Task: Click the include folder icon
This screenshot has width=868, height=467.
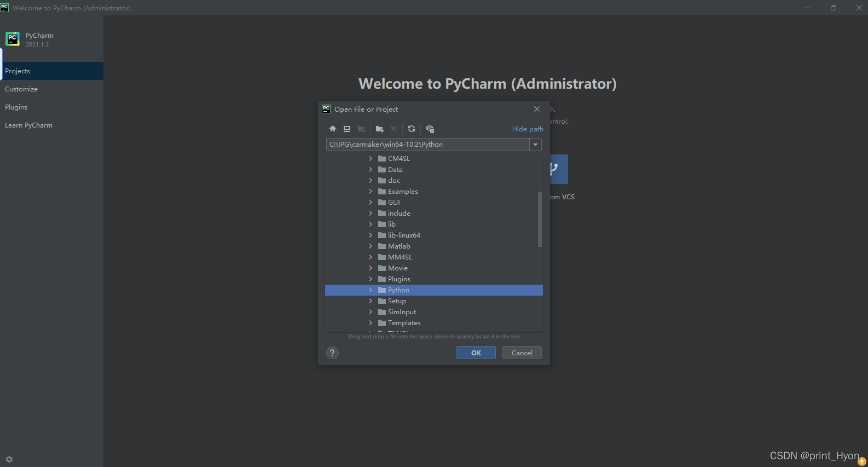Action: click(382, 214)
